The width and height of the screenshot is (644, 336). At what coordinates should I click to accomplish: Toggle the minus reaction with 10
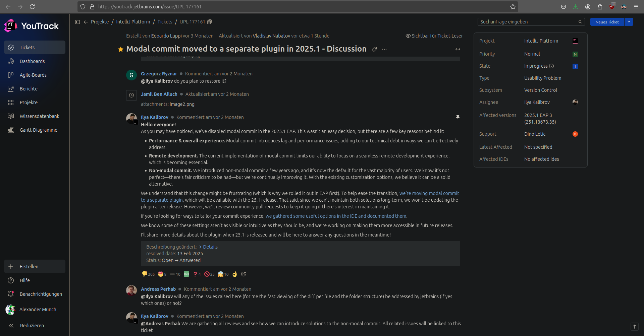(x=175, y=274)
